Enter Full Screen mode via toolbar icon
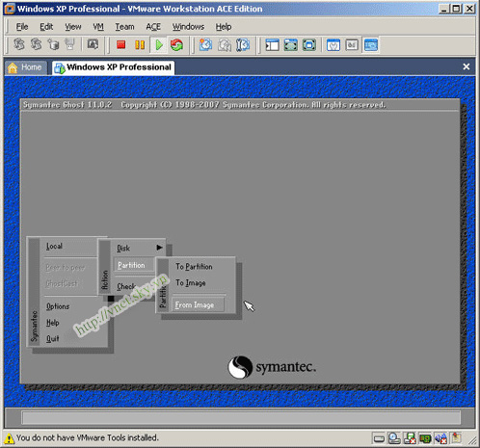The height and width of the screenshot is (448, 480). tap(309, 44)
